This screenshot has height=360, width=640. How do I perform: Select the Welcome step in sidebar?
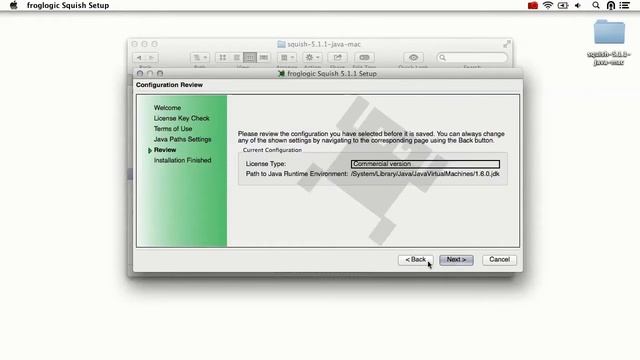pyautogui.click(x=167, y=108)
